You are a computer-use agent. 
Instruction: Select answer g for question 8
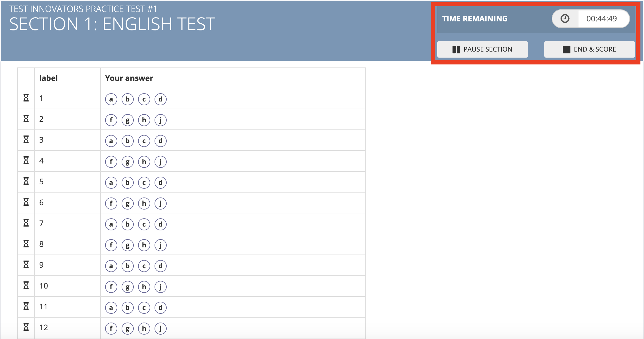128,245
